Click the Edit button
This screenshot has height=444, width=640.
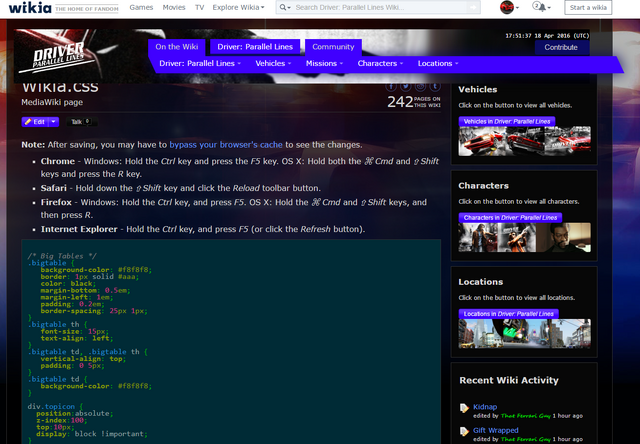tap(35, 122)
